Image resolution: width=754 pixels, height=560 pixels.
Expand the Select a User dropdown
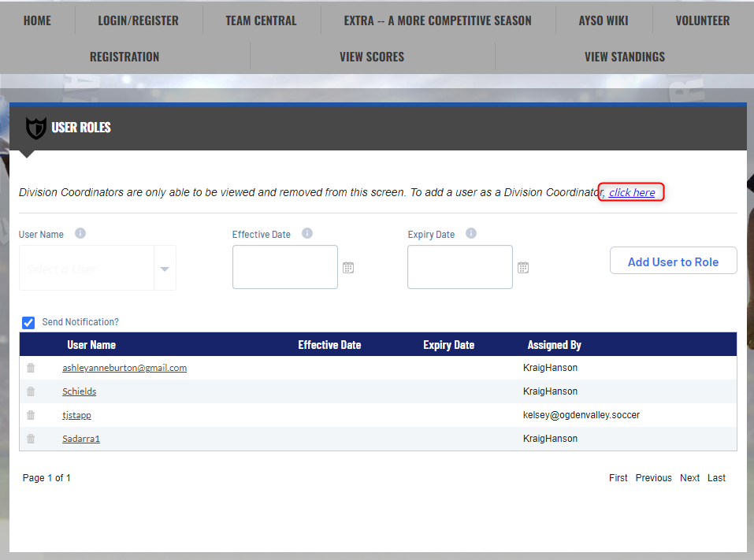point(164,269)
